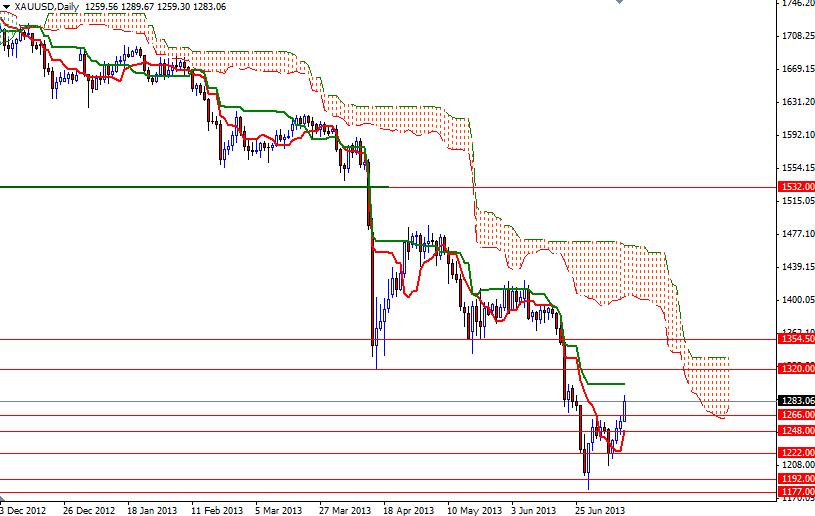Select the XAUUSD,Daily chart title text

[47, 7]
